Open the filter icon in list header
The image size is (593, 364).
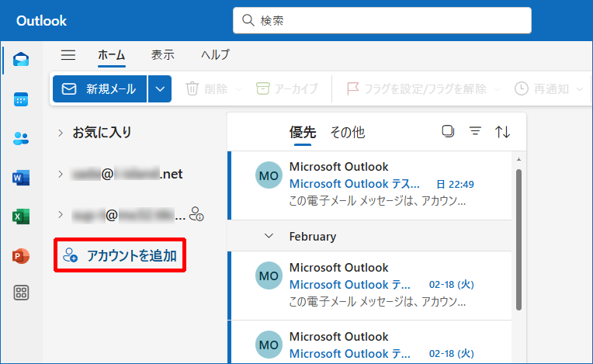tap(475, 131)
